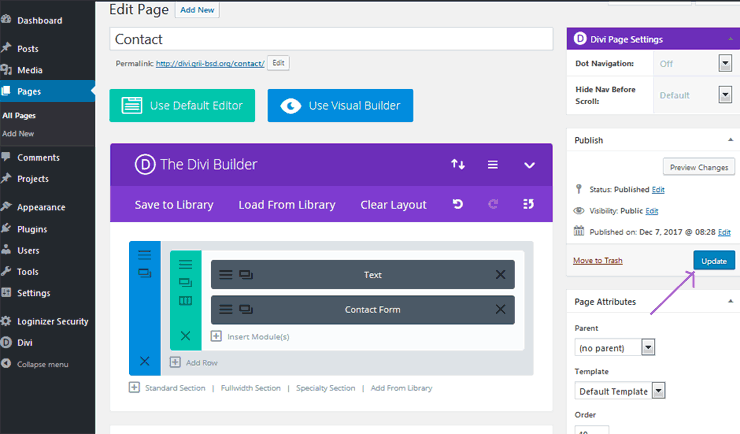Click the page title field Contact
The width and height of the screenshot is (740, 434).
[x=331, y=39]
